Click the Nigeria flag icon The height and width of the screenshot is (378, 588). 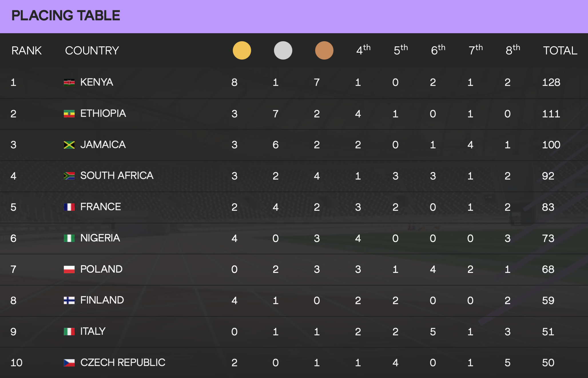[69, 238]
